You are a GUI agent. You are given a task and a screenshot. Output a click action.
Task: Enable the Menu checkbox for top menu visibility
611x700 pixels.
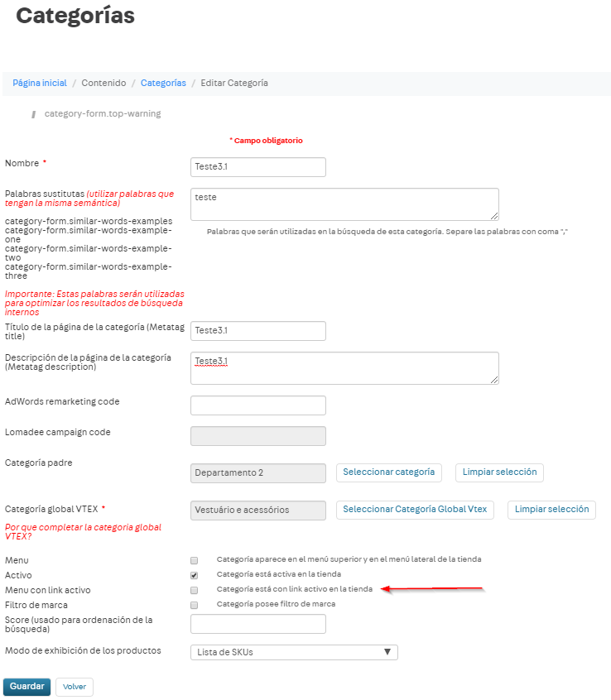click(x=194, y=559)
